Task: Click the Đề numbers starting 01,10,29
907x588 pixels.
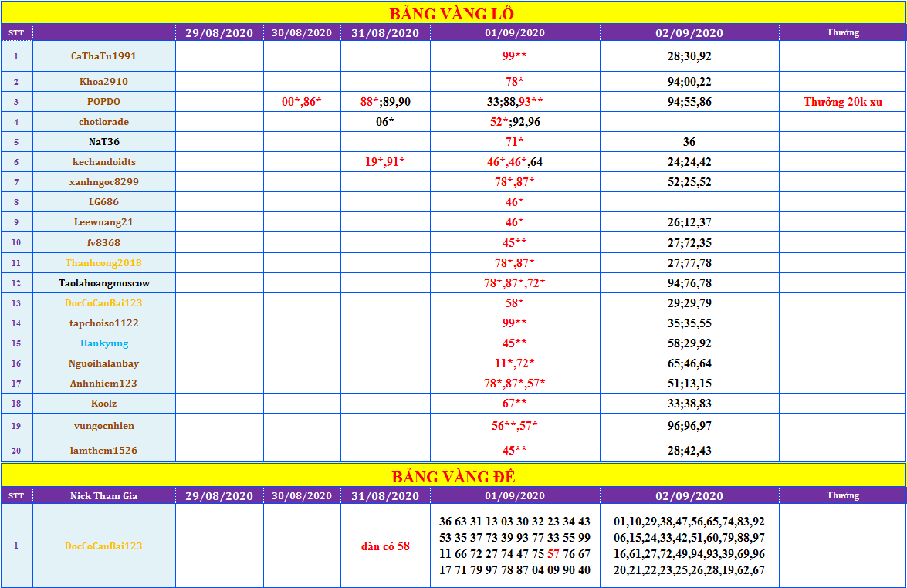Action: coord(689,546)
